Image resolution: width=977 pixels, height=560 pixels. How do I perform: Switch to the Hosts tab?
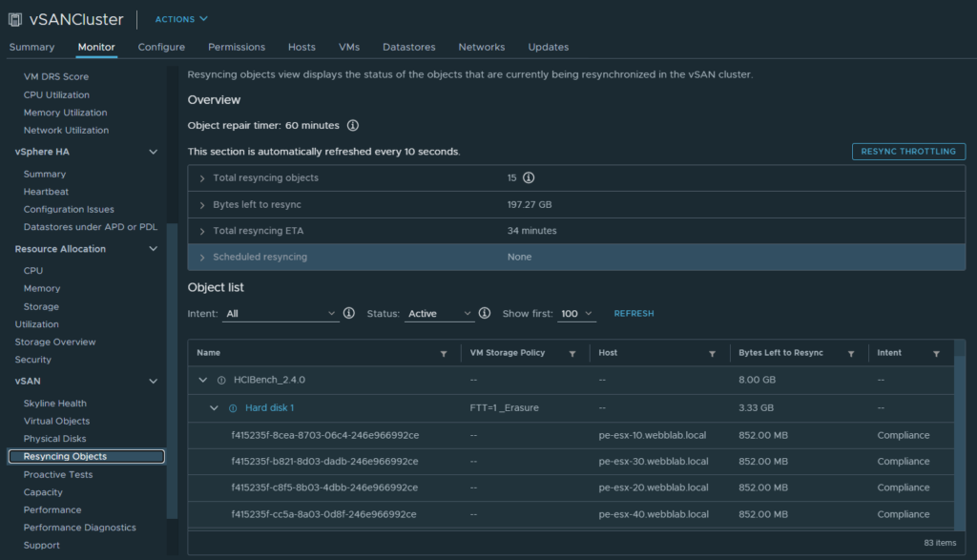(x=301, y=47)
